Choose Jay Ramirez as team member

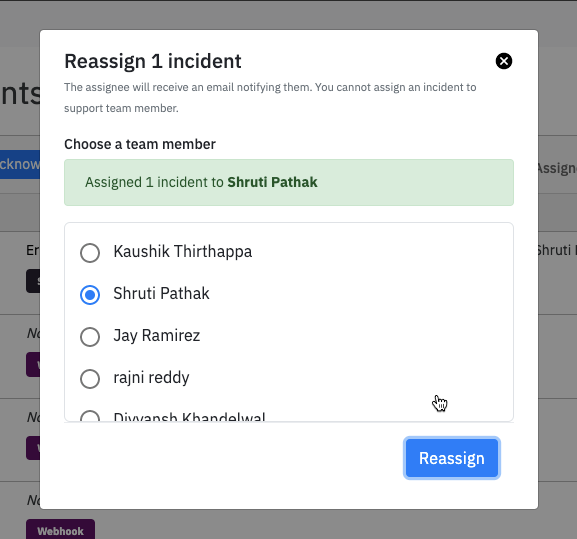tap(90, 337)
